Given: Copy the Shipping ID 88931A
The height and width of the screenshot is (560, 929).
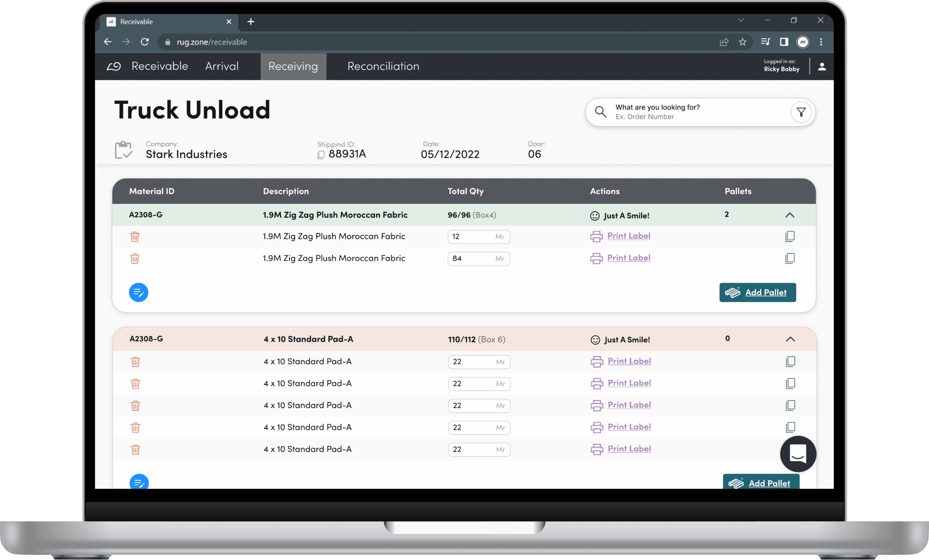Looking at the screenshot, I should 321,155.
